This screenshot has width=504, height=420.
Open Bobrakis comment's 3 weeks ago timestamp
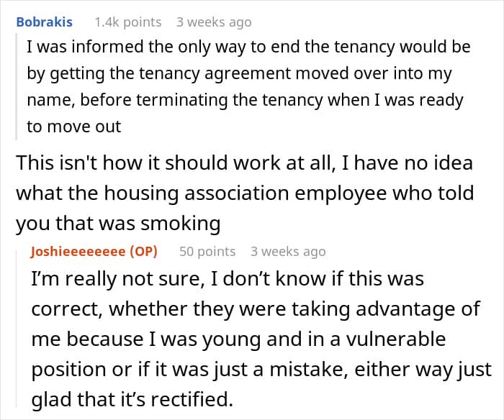click(x=214, y=22)
